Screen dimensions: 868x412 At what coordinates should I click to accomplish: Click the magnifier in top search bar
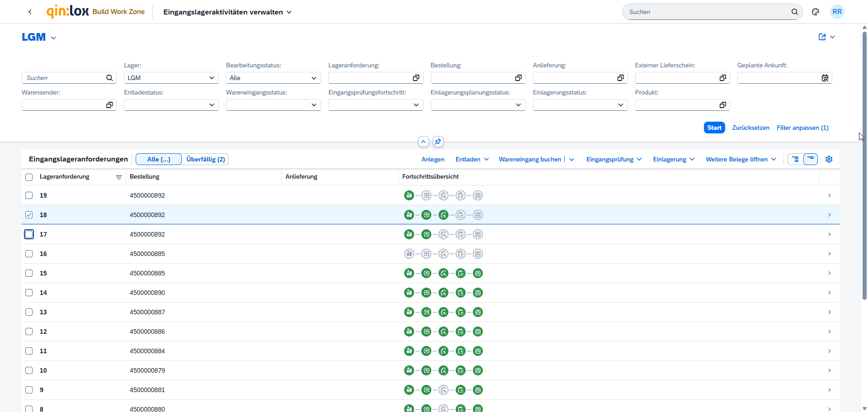tap(794, 12)
